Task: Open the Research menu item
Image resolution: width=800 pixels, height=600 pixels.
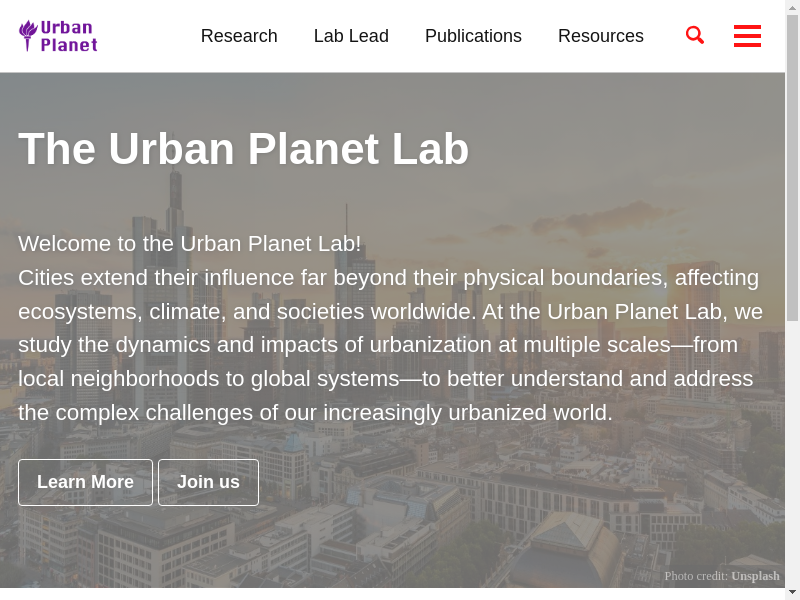Action: click(239, 36)
